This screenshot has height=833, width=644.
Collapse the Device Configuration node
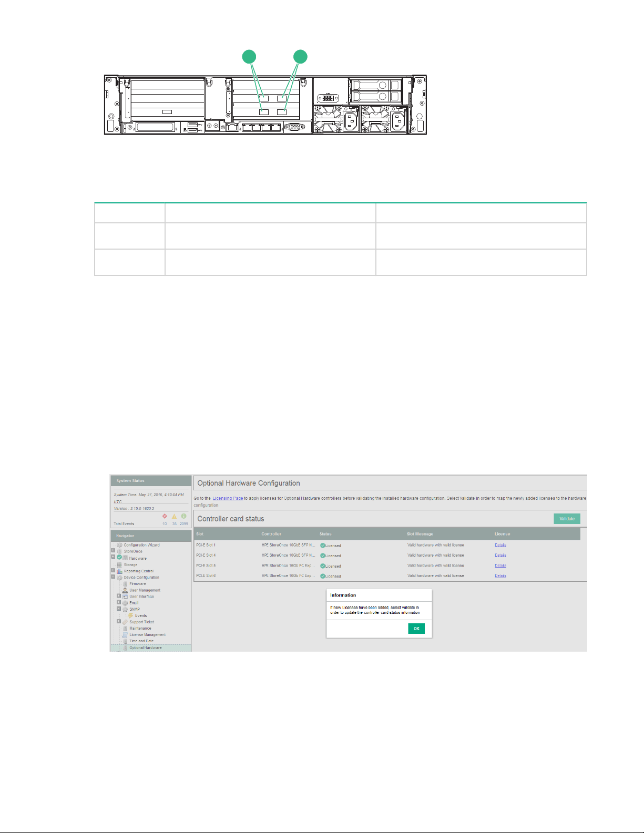113,577
